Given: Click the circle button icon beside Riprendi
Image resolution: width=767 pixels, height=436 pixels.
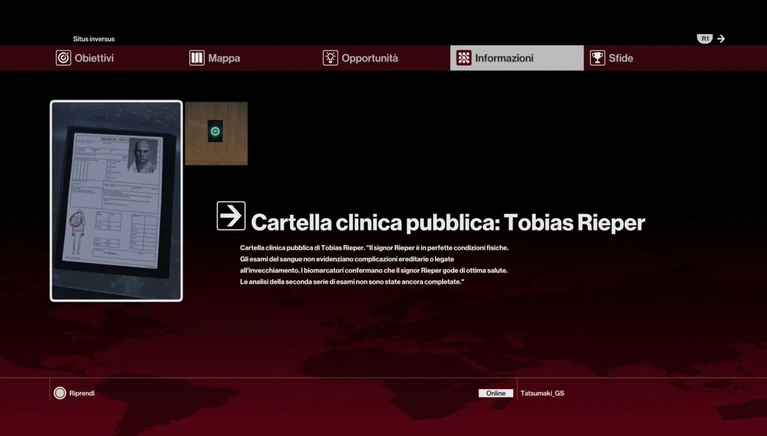Looking at the screenshot, I should [x=60, y=393].
